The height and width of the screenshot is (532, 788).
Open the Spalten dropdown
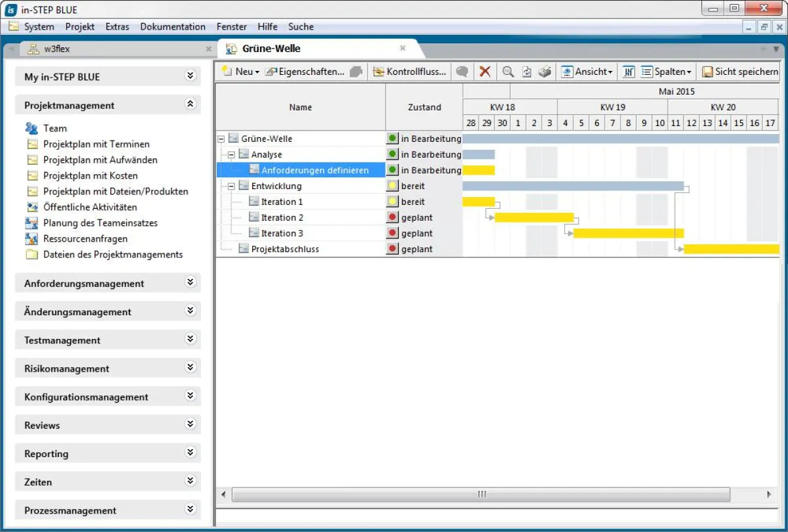tap(665, 72)
